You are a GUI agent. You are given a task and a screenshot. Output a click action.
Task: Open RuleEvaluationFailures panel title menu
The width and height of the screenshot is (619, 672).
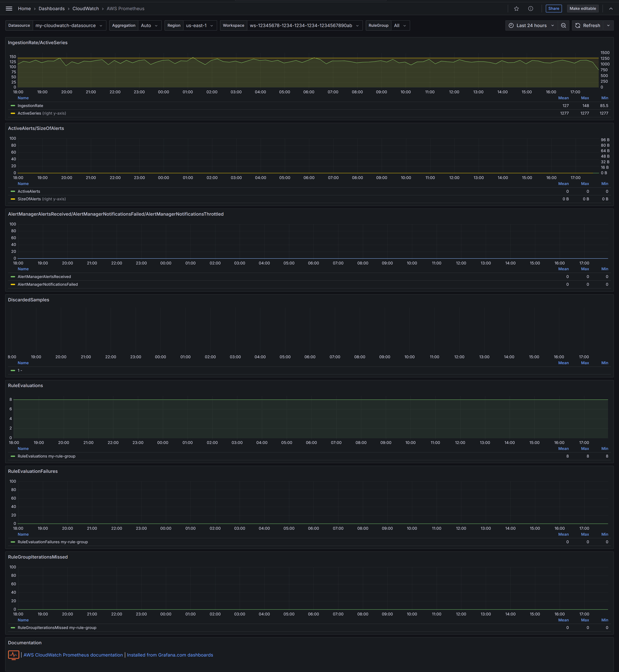(x=33, y=472)
